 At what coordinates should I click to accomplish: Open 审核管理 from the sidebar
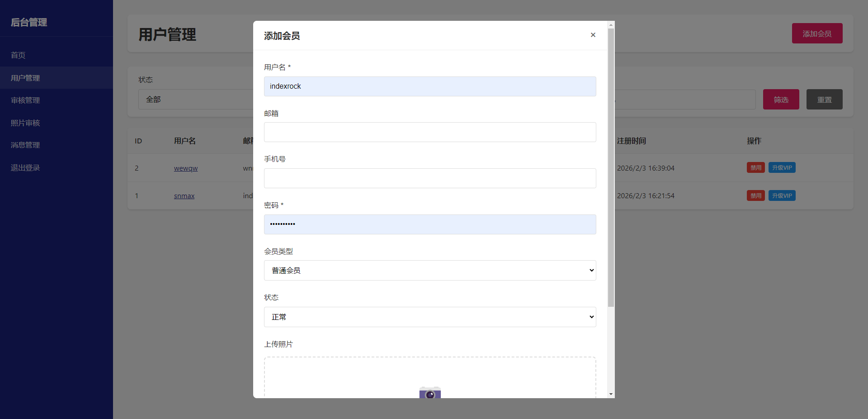[25, 100]
